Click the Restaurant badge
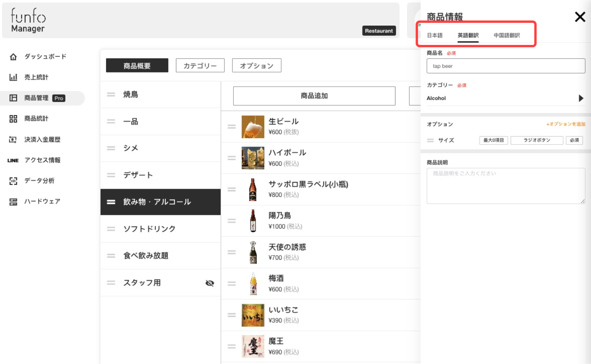Image resolution: width=591 pixels, height=364 pixels. point(379,31)
